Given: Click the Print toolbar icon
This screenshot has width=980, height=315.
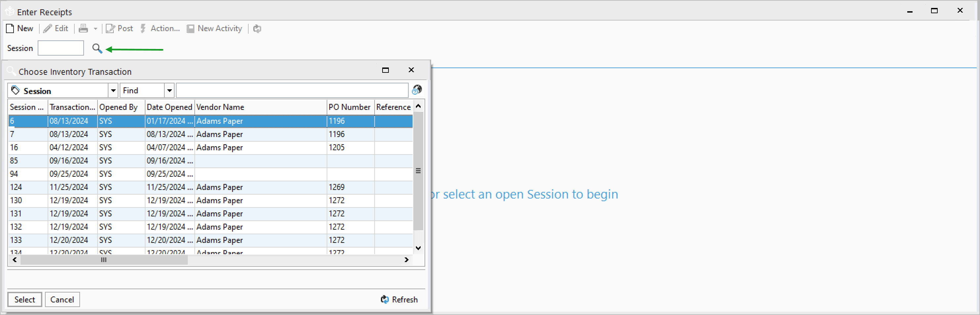Looking at the screenshot, I should (x=83, y=28).
